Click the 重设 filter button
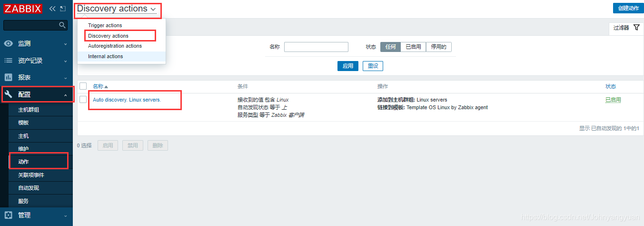This screenshot has height=226, width=644. point(373,66)
